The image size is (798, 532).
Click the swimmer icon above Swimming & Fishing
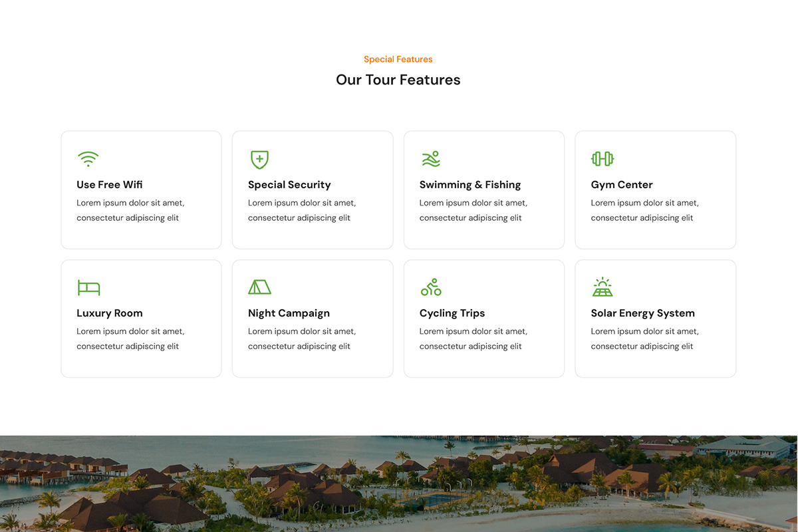click(x=431, y=159)
